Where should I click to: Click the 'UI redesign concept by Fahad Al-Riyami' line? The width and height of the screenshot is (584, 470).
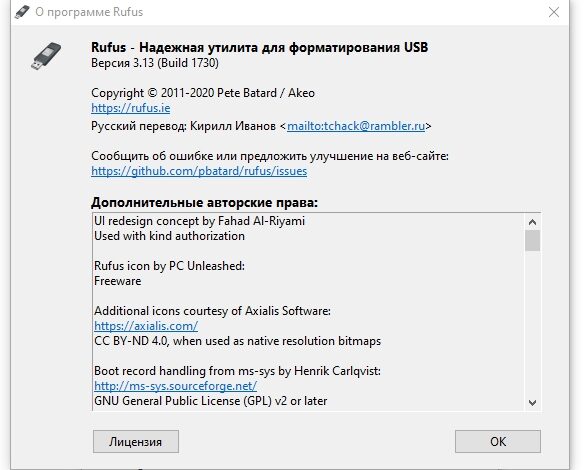click(199, 221)
